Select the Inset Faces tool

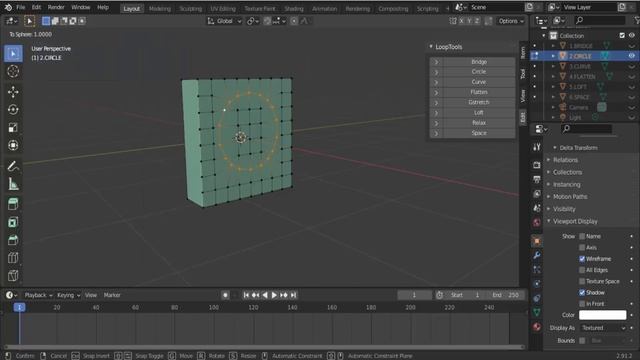click(x=13, y=222)
